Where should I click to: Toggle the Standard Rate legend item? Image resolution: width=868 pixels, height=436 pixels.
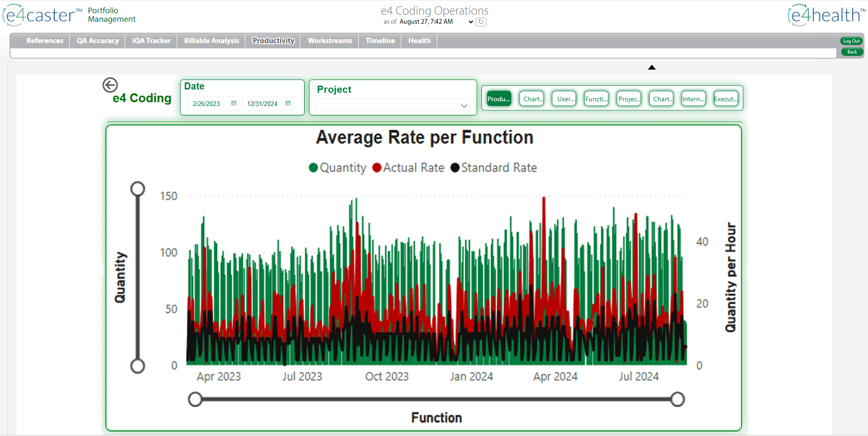click(494, 168)
